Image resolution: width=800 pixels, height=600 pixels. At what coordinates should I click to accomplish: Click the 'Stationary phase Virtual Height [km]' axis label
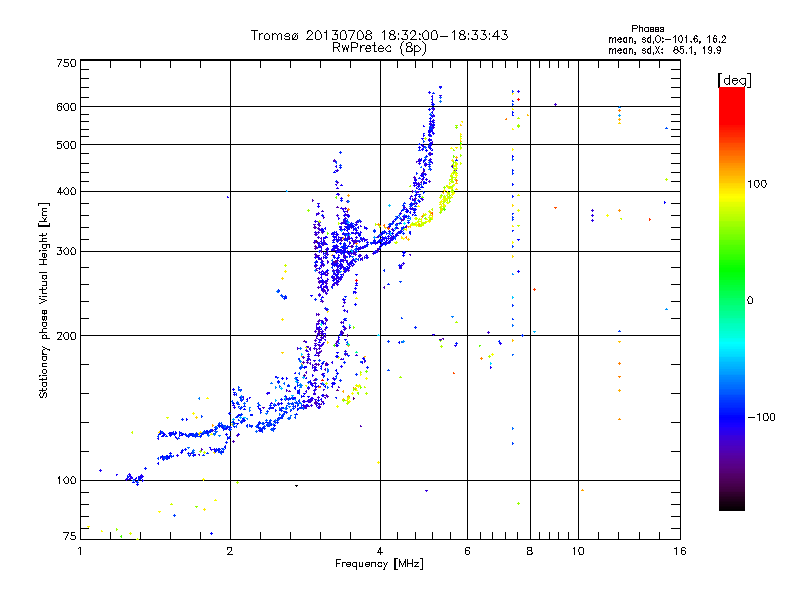pyautogui.click(x=43, y=300)
